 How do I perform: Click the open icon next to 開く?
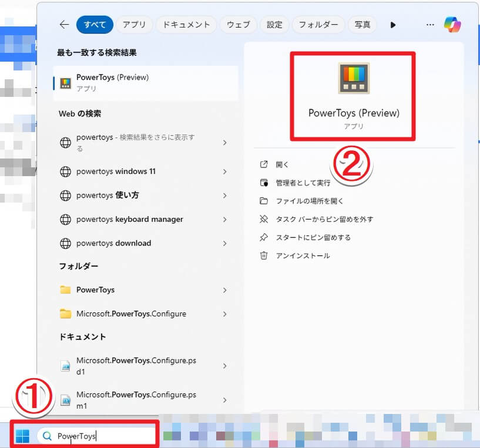[264, 164]
